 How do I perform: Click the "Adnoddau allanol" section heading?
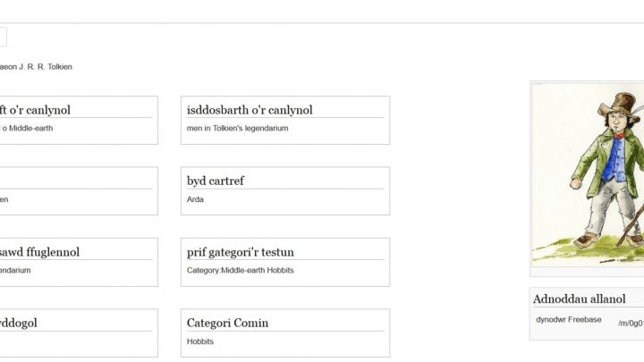(579, 299)
